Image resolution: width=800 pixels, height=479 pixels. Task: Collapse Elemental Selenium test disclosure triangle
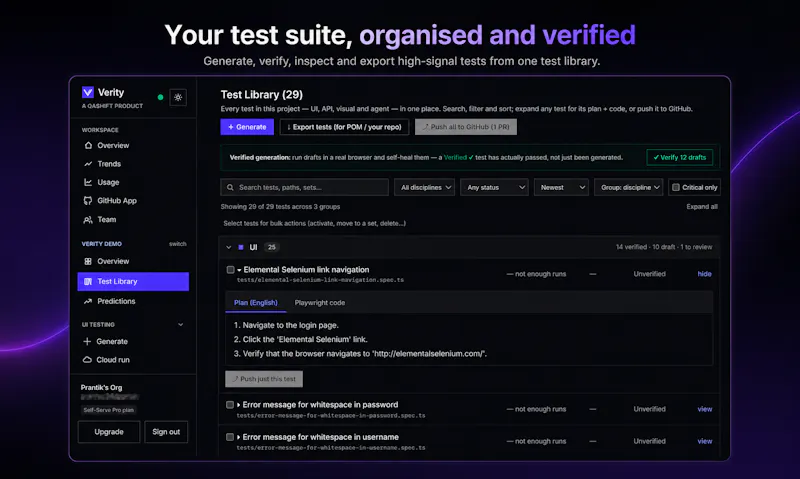(239, 270)
